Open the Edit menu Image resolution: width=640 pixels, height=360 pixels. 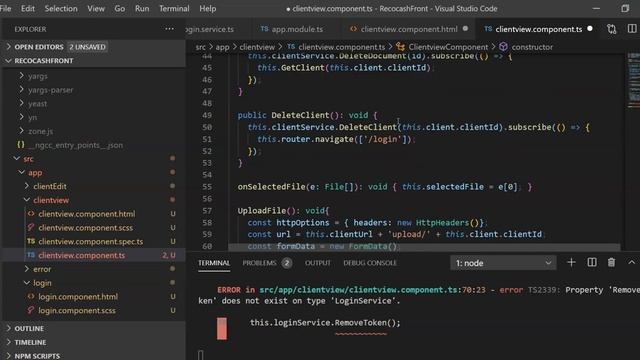coord(28,9)
